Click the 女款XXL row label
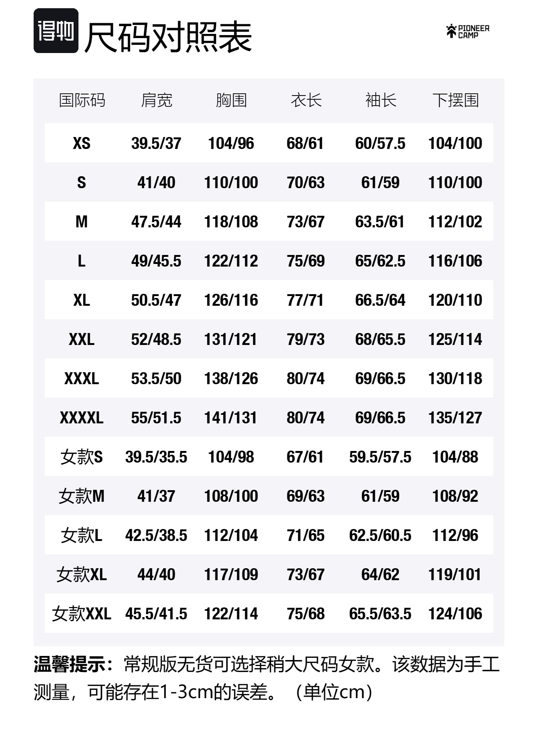This screenshot has width=538, height=756. (81, 614)
